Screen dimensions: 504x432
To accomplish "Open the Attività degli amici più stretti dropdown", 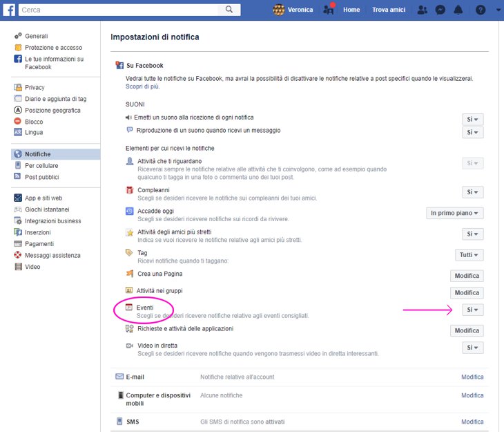I will (x=472, y=234).
